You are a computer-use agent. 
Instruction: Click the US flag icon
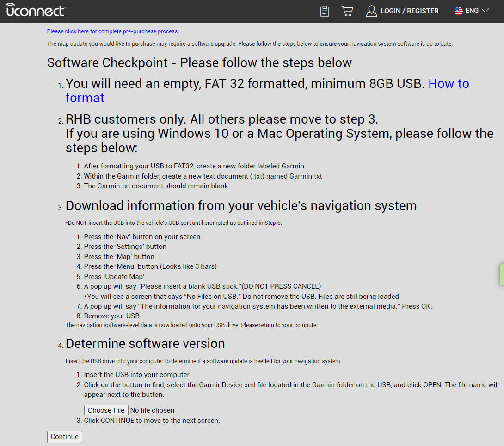point(458,11)
